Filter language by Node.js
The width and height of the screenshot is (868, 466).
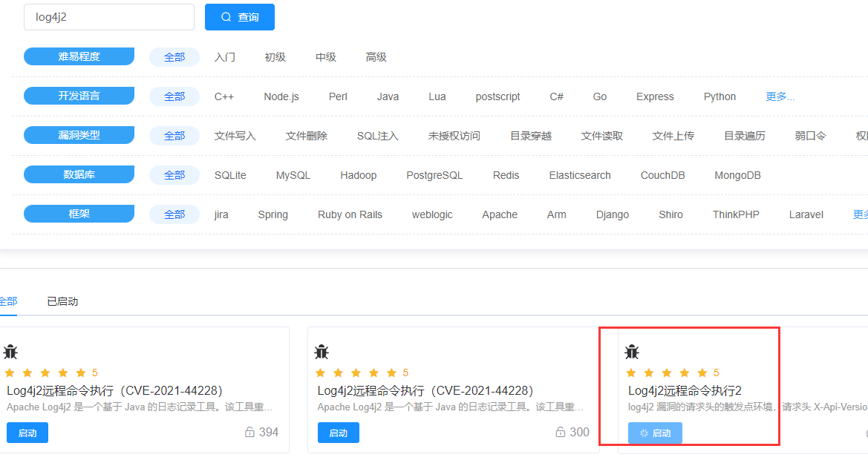(x=281, y=96)
